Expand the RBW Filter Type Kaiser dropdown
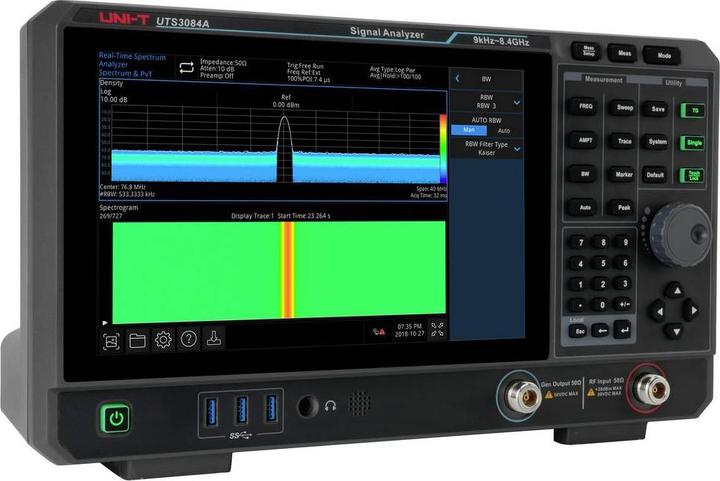 coord(486,148)
